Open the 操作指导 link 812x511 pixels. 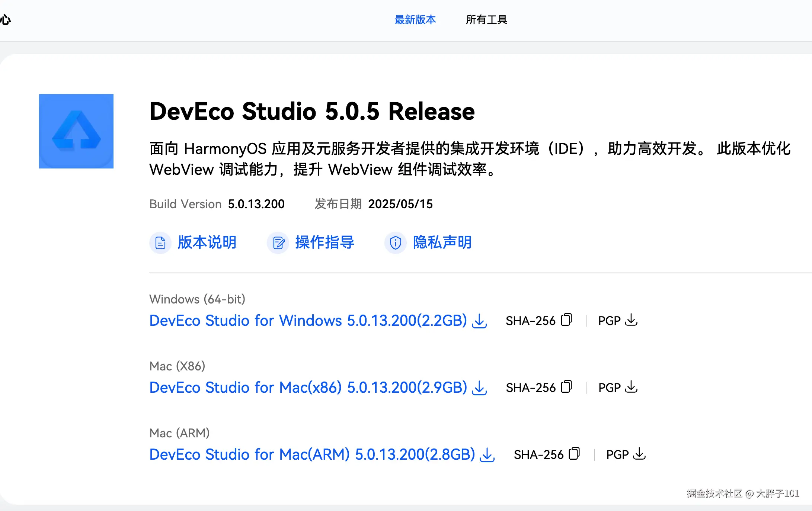[x=325, y=242]
